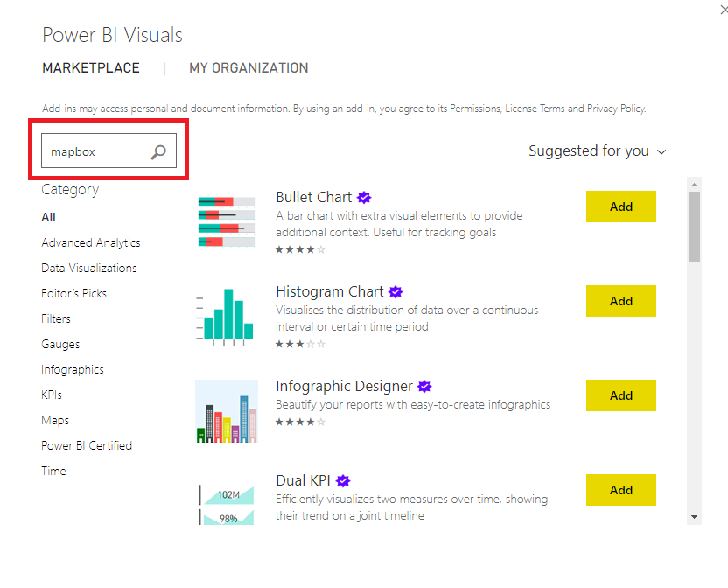Switch to the MARKETPLACE tab
The image size is (728, 588).
pos(91,67)
